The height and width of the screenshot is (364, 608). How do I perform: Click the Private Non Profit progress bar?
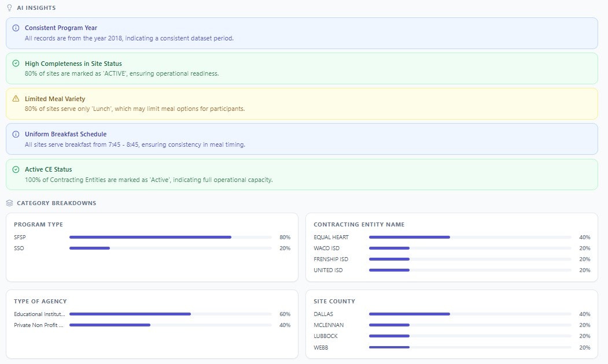point(171,325)
